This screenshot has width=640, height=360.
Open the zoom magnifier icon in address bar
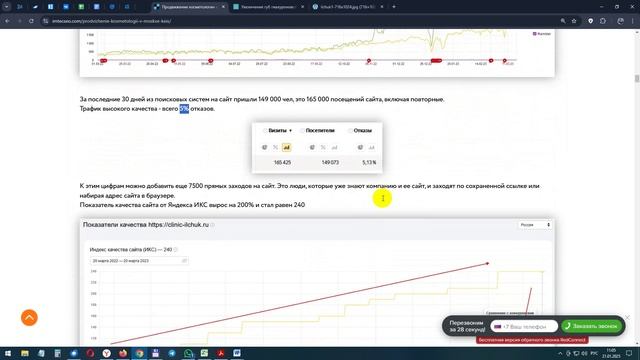(x=563, y=21)
